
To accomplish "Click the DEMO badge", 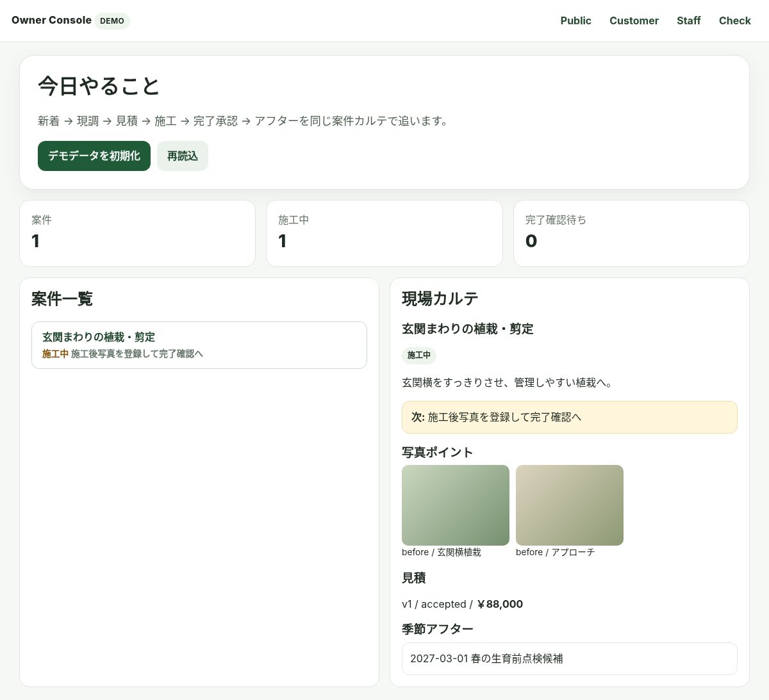I will coord(112,21).
